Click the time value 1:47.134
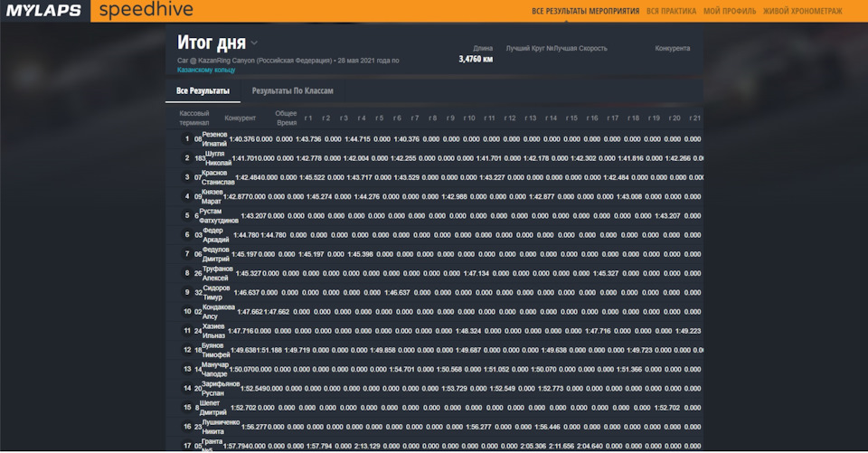Viewport: 868px width, 453px height. click(476, 273)
